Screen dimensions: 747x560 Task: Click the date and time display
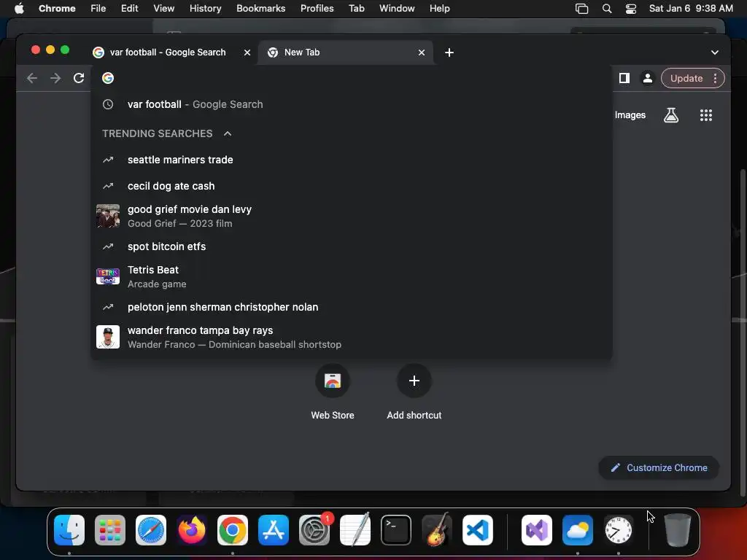(x=691, y=9)
